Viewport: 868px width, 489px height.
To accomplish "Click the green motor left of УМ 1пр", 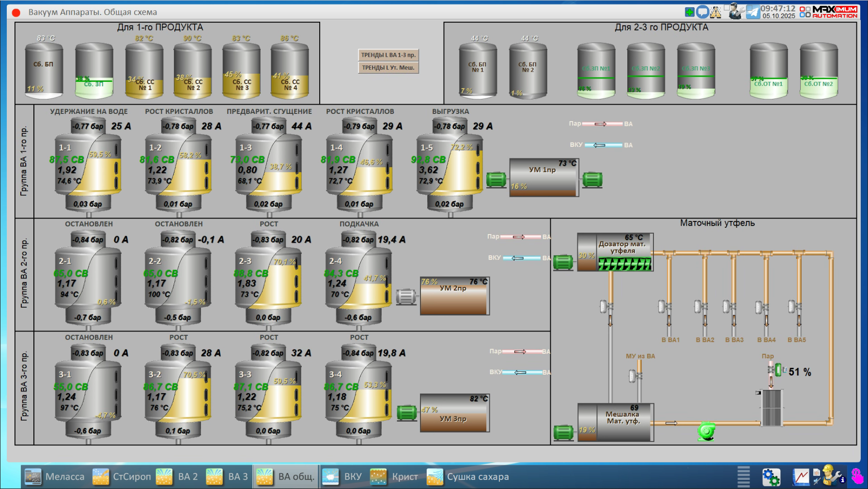I will 496,180.
